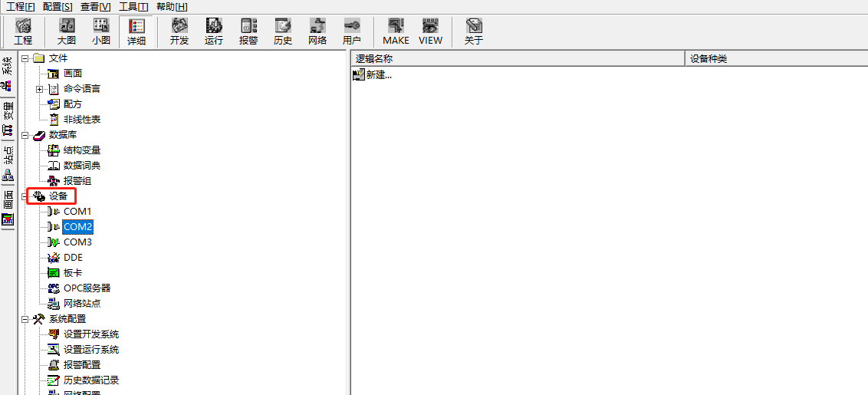Select 配方 in the tree
This screenshot has width=868, height=395.
click(x=73, y=104)
